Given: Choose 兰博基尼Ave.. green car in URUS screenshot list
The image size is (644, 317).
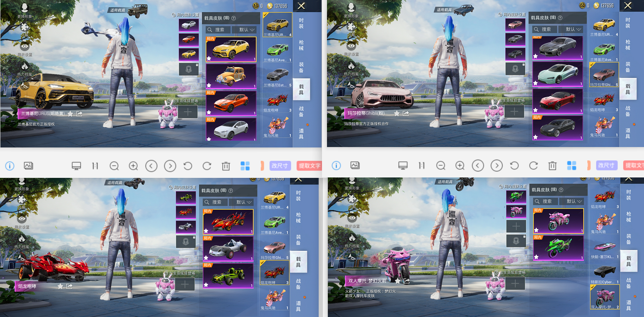Looking at the screenshot, I should (x=277, y=50).
